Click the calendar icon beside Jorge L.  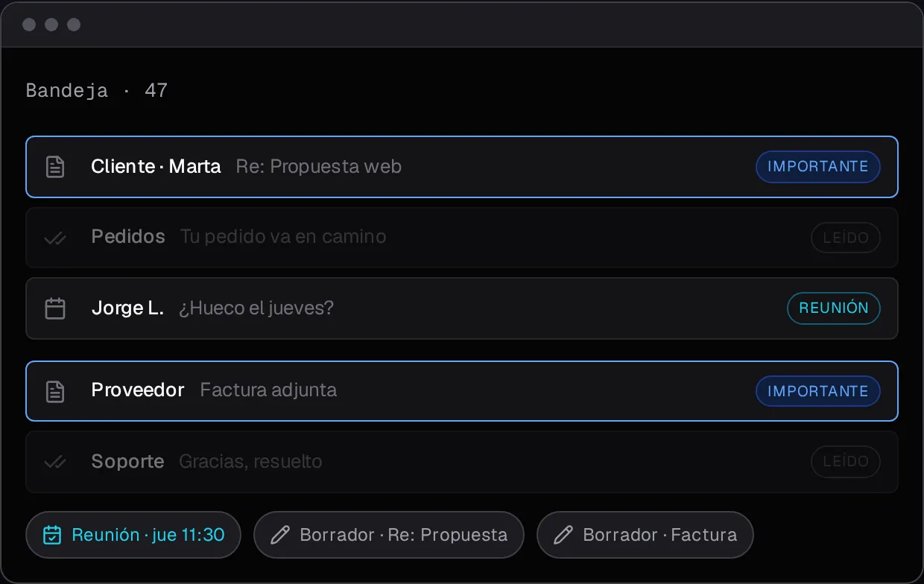pos(55,308)
